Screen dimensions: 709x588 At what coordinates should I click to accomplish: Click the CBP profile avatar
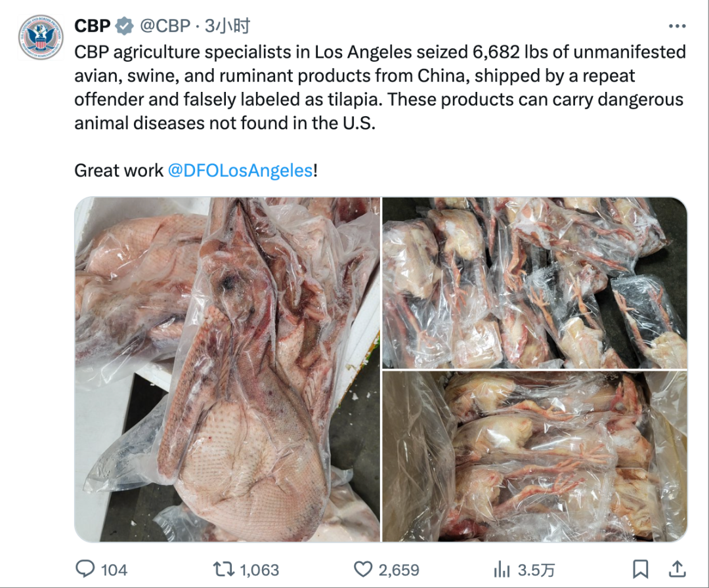click(41, 37)
